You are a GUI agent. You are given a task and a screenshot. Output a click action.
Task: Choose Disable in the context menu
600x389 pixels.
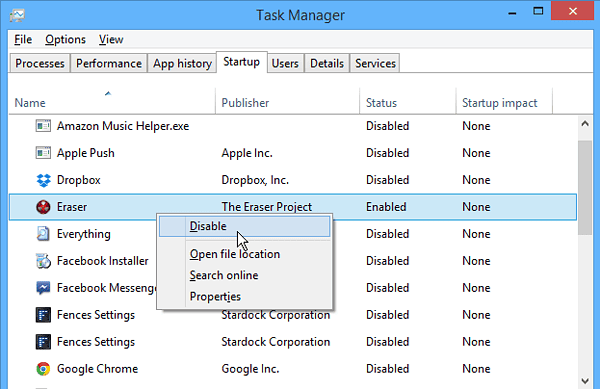(x=245, y=226)
